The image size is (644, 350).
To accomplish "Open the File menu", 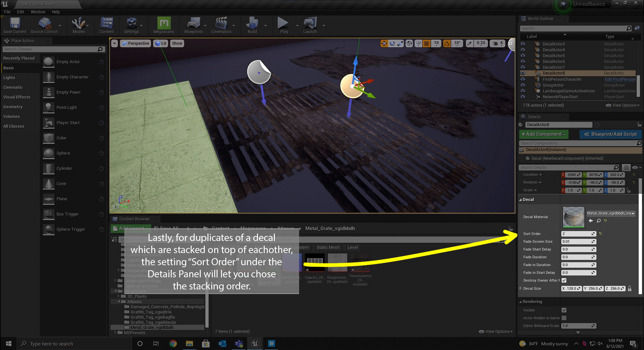I will [x=7, y=12].
